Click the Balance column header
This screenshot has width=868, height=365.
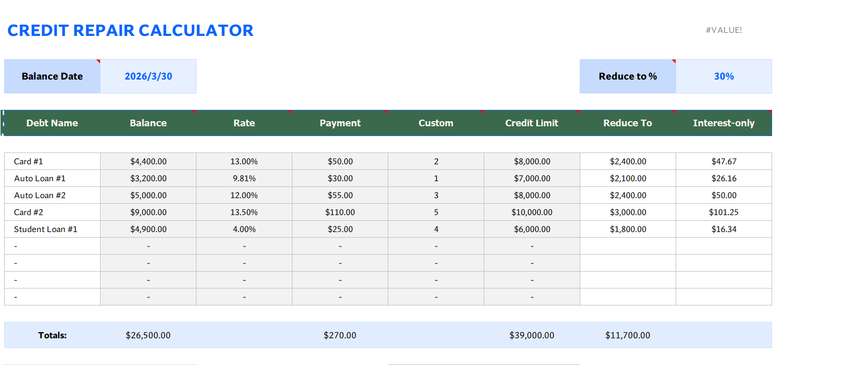(x=148, y=123)
